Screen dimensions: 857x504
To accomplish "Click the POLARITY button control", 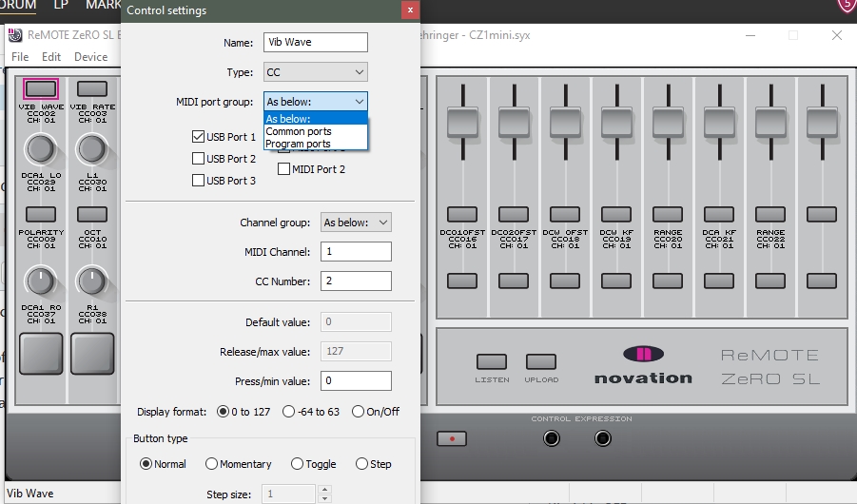I will pyautogui.click(x=41, y=214).
